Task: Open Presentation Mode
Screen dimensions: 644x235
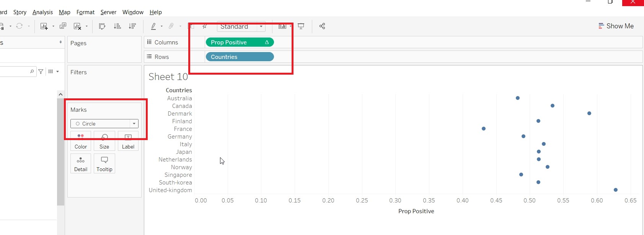Action: tap(301, 26)
